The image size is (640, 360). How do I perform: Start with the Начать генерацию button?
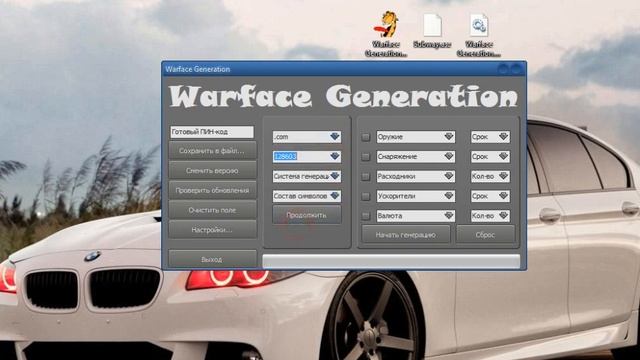click(406, 235)
